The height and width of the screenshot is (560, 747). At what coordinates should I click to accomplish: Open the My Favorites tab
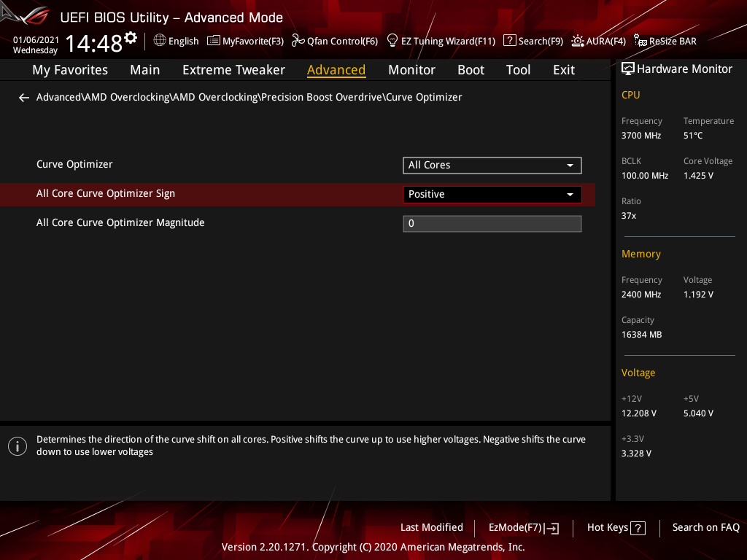click(70, 70)
